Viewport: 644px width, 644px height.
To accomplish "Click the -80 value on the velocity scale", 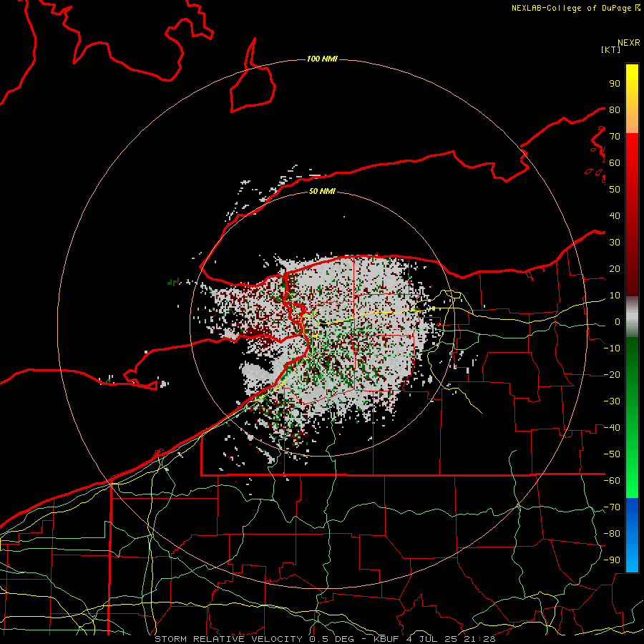I will [612, 534].
